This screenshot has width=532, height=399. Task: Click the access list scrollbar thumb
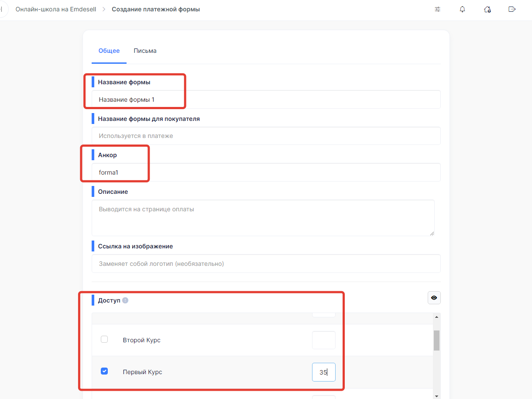(436, 340)
